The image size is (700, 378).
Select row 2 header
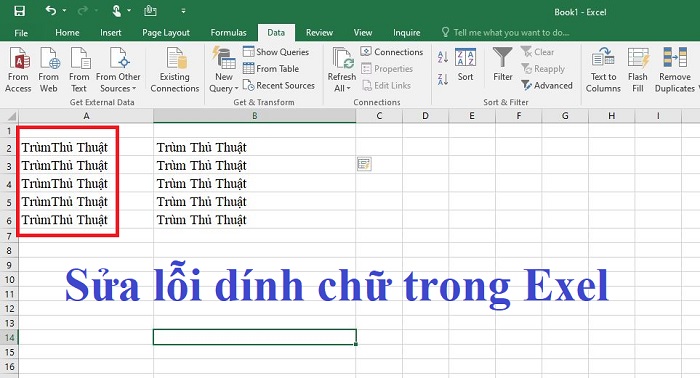pos(9,148)
